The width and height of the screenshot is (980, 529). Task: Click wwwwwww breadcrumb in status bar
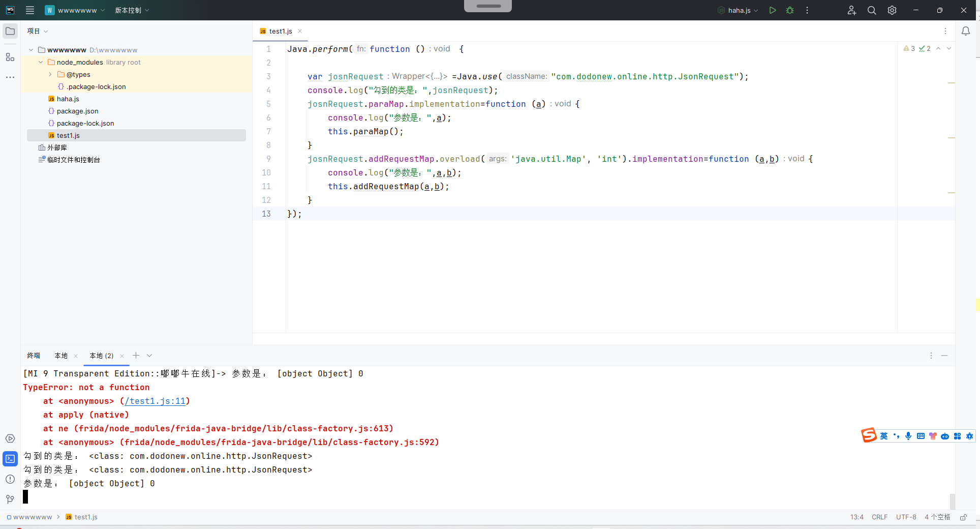tap(29, 517)
